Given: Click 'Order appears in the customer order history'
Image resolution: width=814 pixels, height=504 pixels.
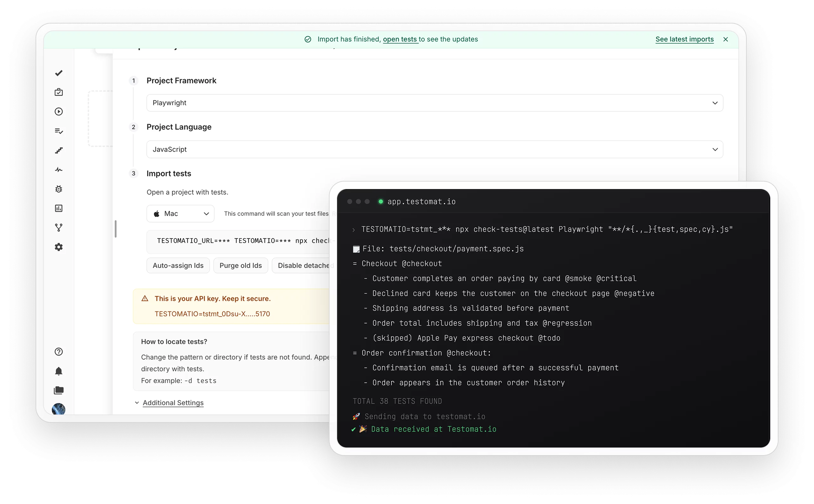Looking at the screenshot, I should coord(468,383).
